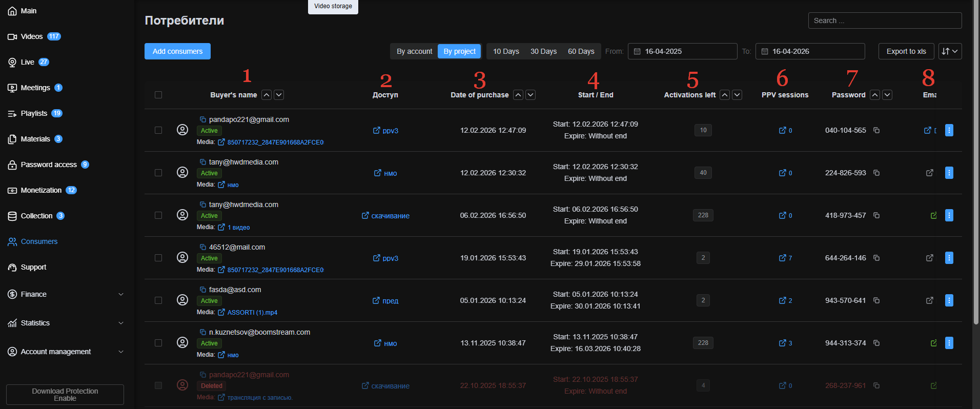Copy email fasda@asd.com icon
The width and height of the screenshot is (980, 409).
point(203,290)
